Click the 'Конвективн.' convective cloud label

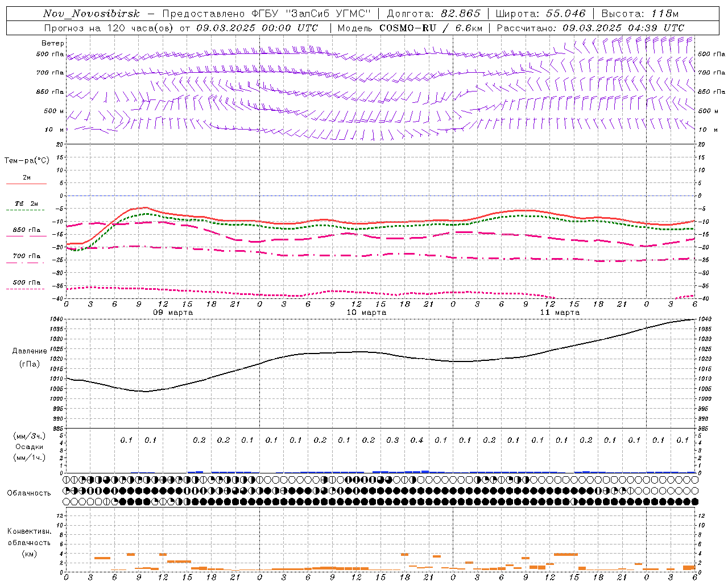[x=29, y=531]
